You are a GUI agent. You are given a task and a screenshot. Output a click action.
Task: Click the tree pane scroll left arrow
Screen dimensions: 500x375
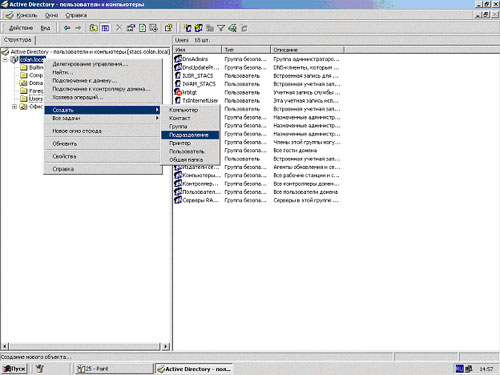[x=5, y=347]
